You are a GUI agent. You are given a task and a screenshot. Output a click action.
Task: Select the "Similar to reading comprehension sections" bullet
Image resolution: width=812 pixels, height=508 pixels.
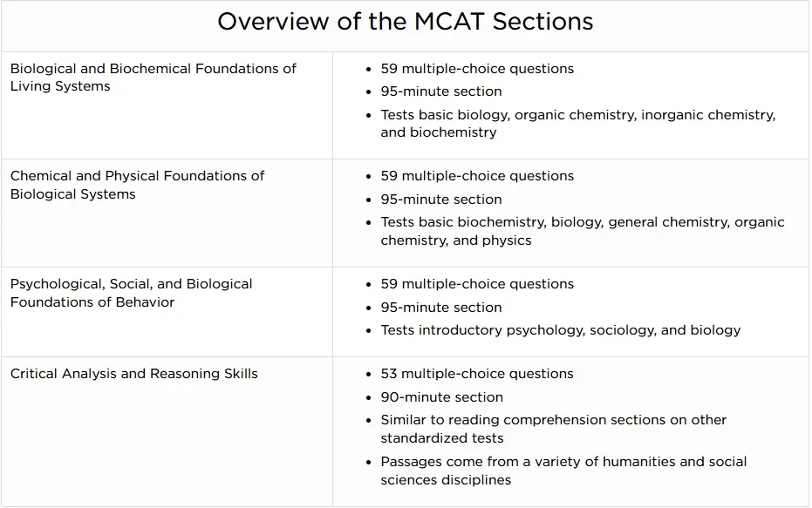point(553,428)
